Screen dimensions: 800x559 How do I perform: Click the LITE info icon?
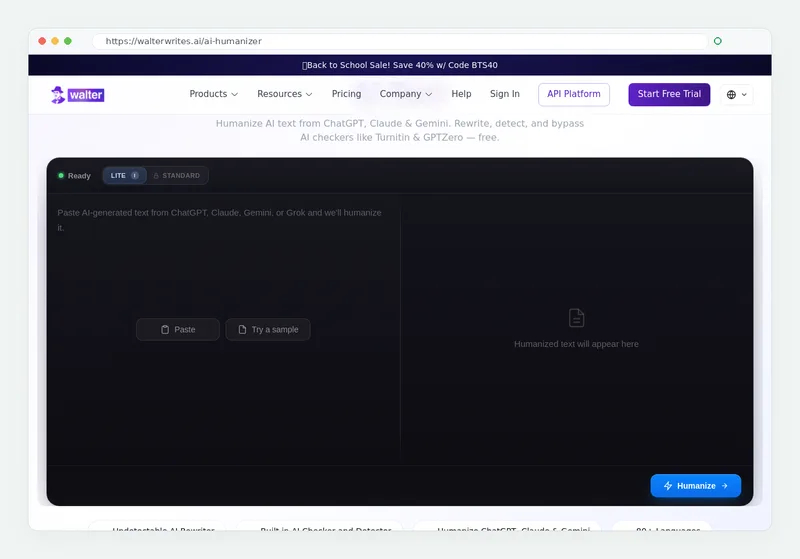(135, 175)
